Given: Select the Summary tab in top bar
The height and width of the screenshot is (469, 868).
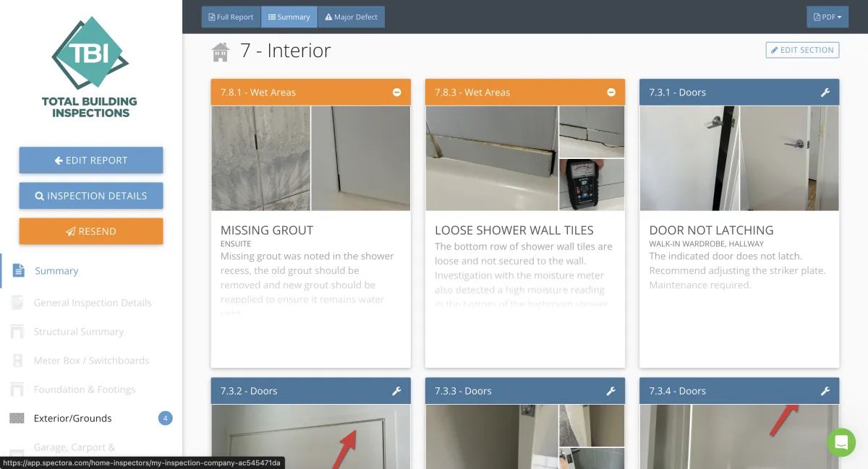Looking at the screenshot, I should [289, 17].
